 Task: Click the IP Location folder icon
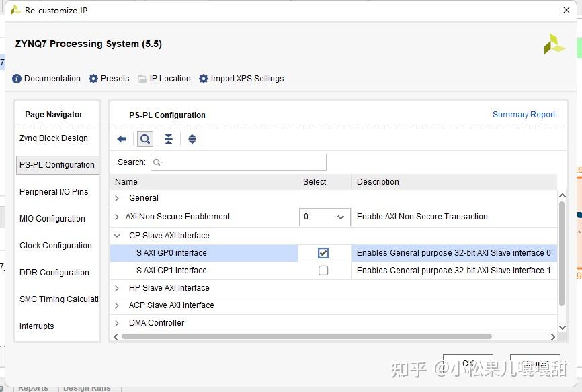click(x=142, y=79)
